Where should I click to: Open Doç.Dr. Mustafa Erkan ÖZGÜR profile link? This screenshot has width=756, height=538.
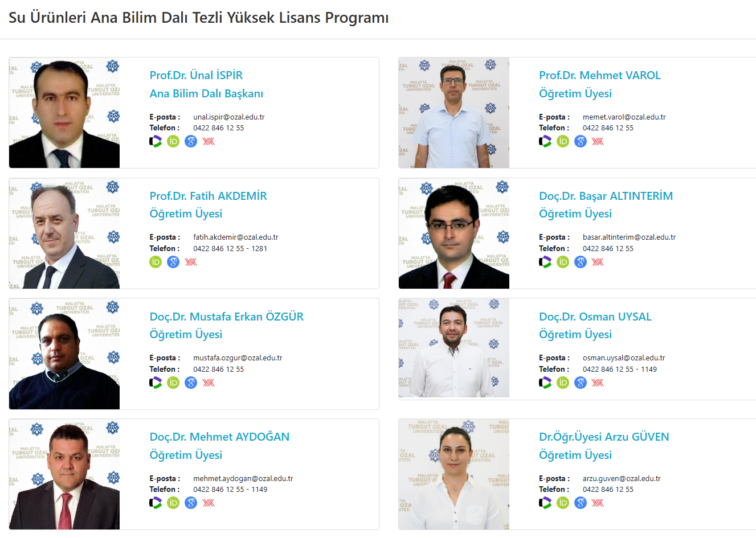[226, 317]
